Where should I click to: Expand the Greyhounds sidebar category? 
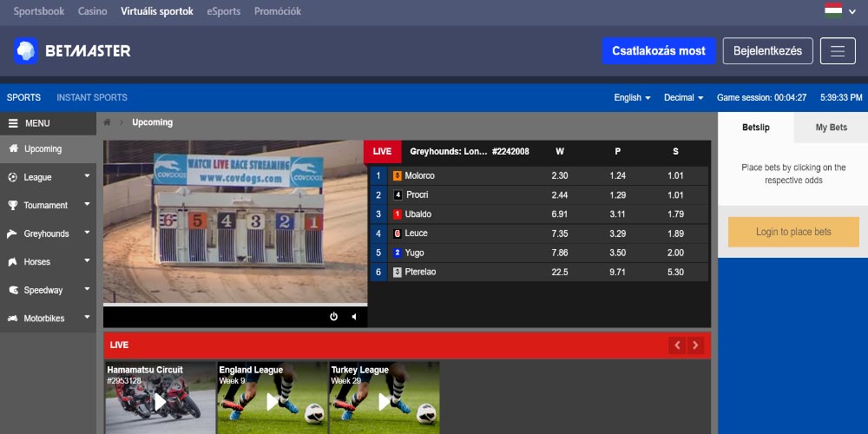pyautogui.click(x=48, y=233)
